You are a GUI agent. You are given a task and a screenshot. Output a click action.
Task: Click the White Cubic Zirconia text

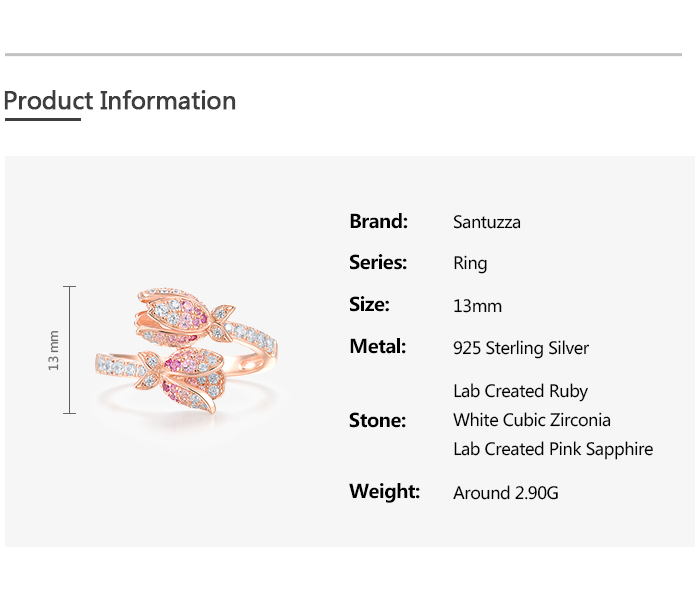click(531, 420)
